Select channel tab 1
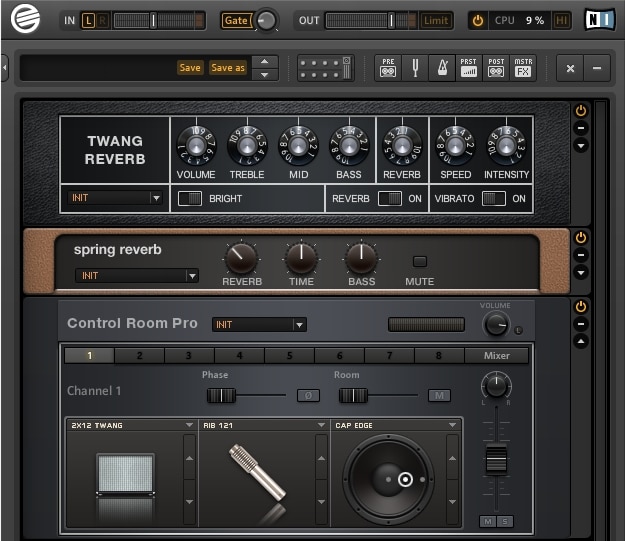The height and width of the screenshot is (541, 625). click(89, 356)
